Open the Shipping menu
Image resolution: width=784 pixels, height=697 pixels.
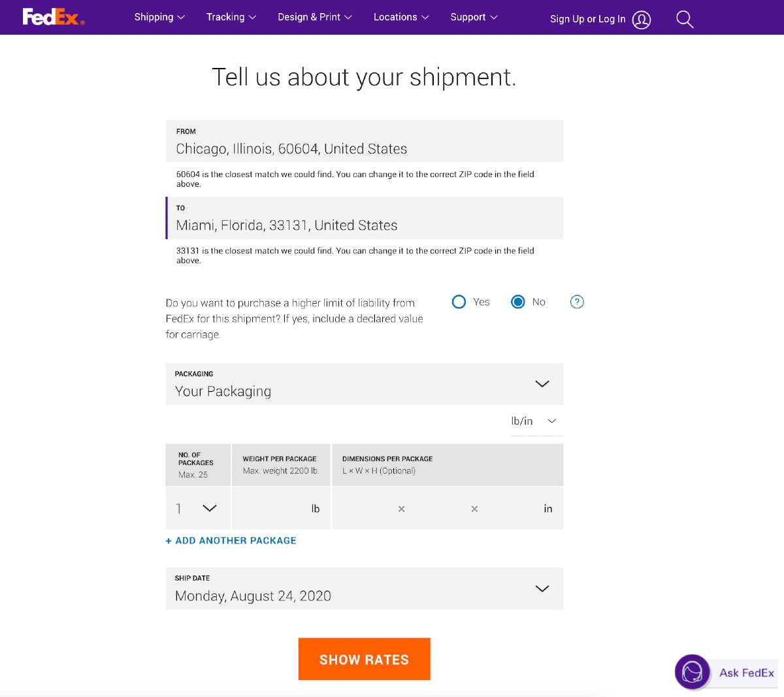159,17
